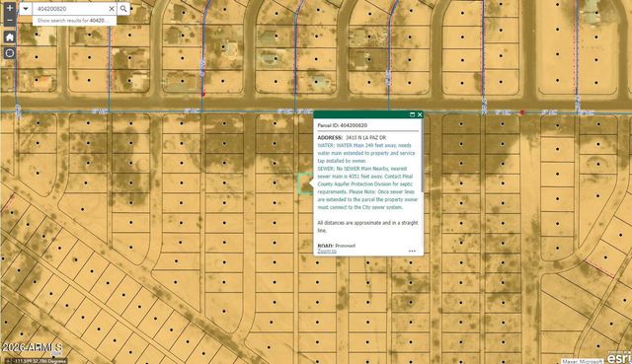This screenshot has height=364, width=632.
Task: Click the popup vertical scrollbar
Action: click(422, 157)
